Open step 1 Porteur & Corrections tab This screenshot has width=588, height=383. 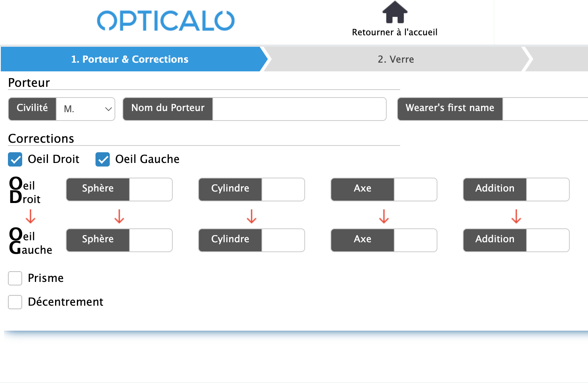click(x=130, y=59)
